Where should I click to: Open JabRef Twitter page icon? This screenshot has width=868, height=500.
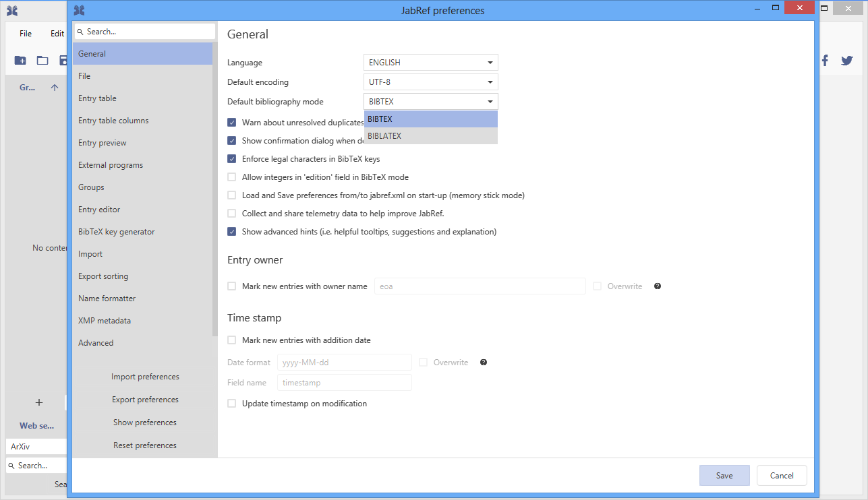(847, 61)
